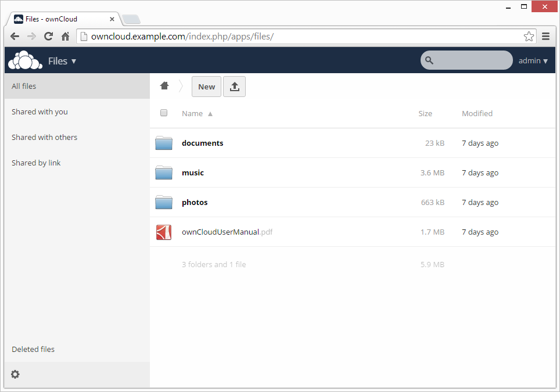Click the browser reload icon

49,37
